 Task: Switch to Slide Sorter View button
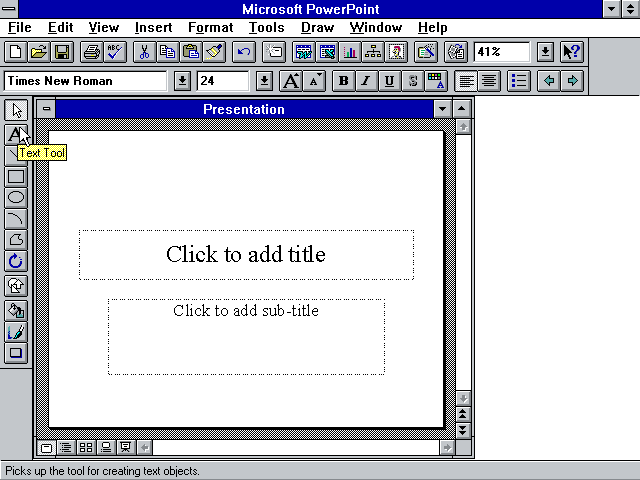point(86,448)
